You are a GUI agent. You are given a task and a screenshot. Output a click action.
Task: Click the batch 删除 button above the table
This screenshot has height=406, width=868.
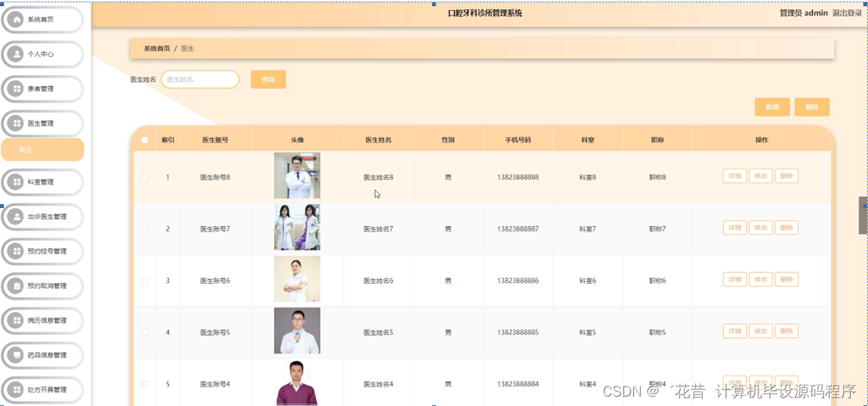coord(812,107)
